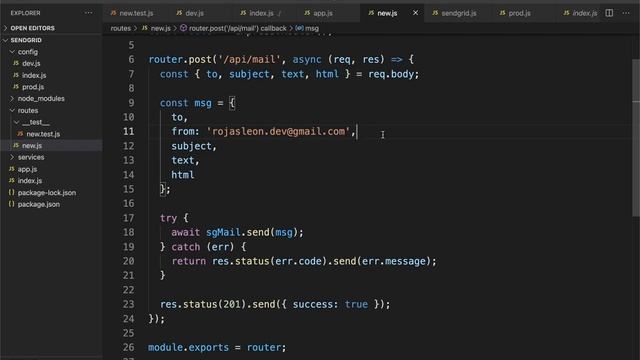Click 'err.message' on line 20

(x=393, y=261)
